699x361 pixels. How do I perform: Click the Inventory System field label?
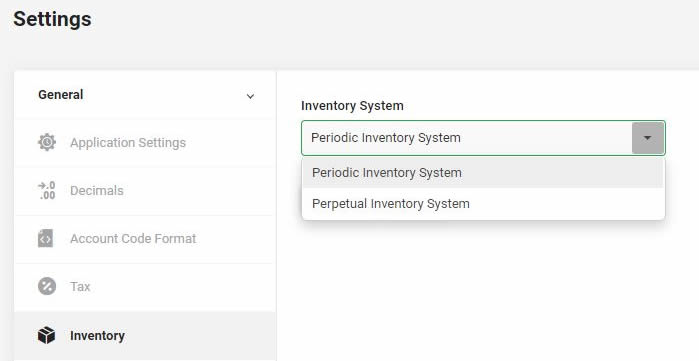(x=352, y=106)
